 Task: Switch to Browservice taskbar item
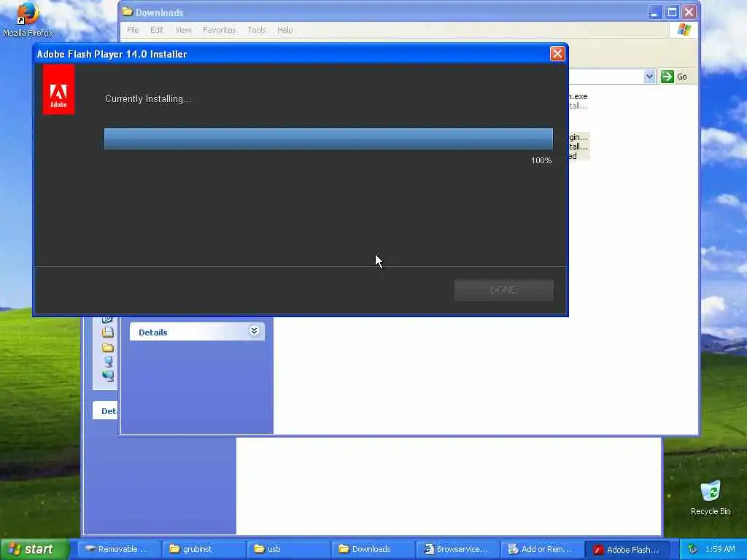tap(458, 549)
